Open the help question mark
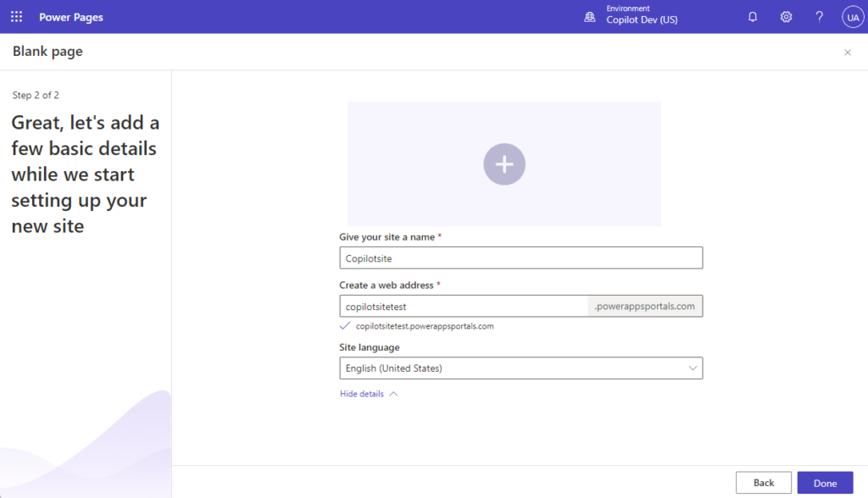Image resolution: width=868 pixels, height=498 pixels. tap(820, 17)
